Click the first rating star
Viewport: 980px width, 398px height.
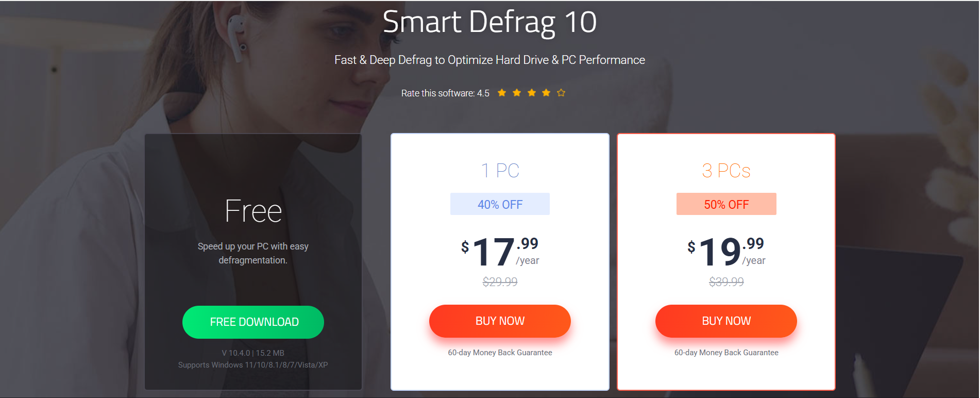coord(502,93)
